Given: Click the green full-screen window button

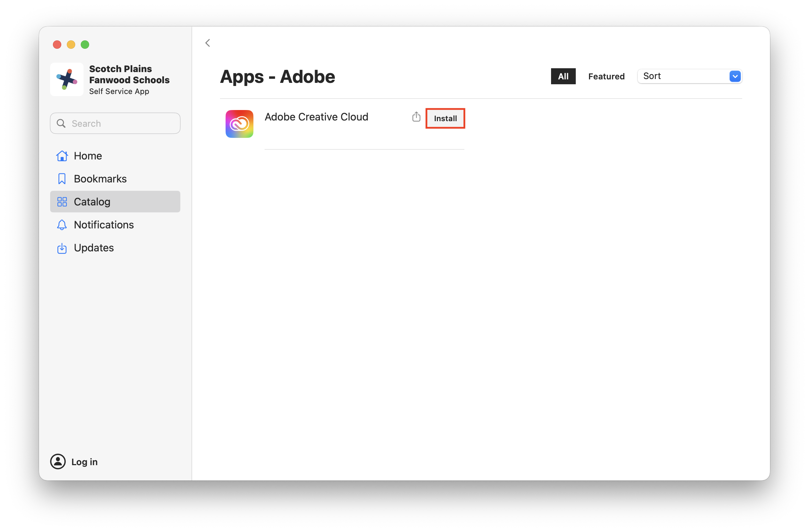Looking at the screenshot, I should point(85,45).
